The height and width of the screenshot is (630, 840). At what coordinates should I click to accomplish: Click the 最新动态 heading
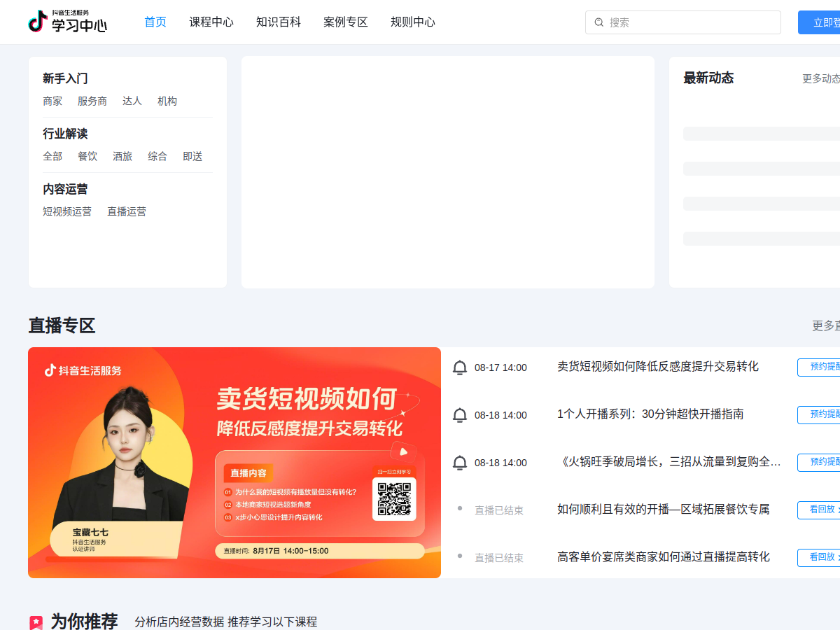point(708,78)
